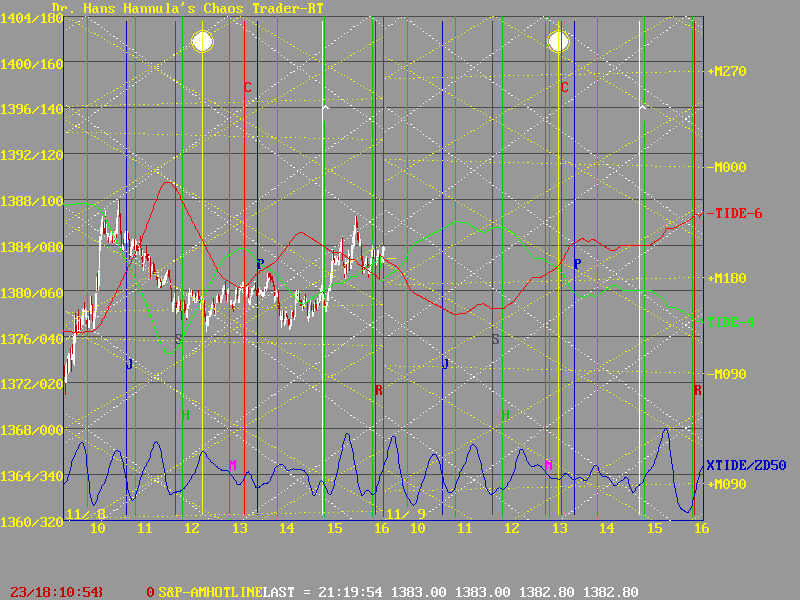Click hour 15 label under 11/9 session

[655, 528]
